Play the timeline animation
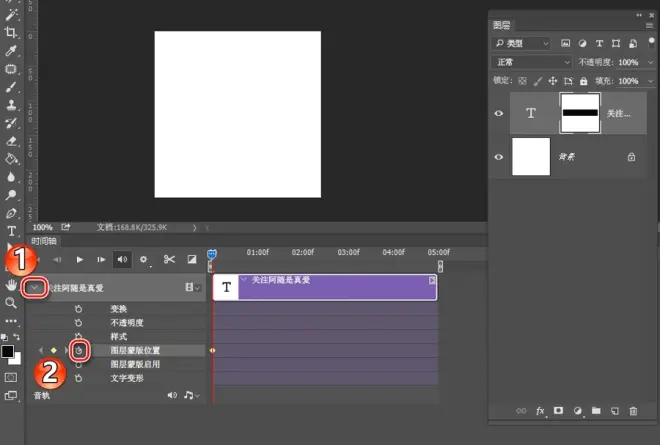The width and height of the screenshot is (660, 445). (80, 259)
